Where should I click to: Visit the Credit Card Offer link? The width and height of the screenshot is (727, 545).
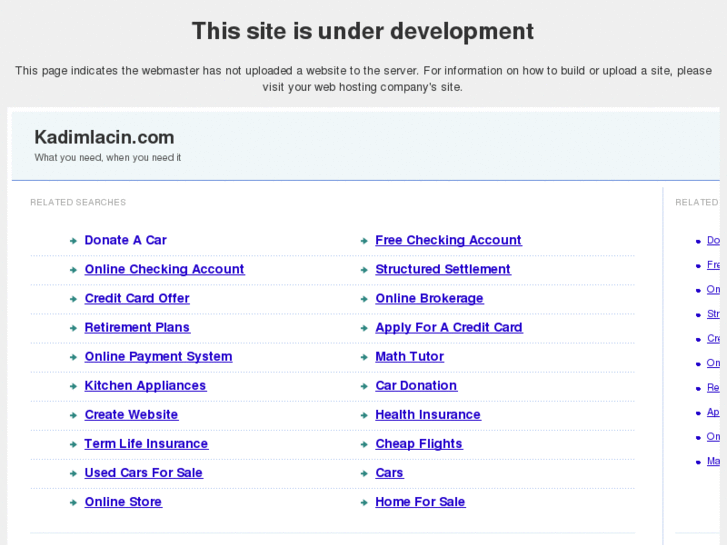point(137,298)
